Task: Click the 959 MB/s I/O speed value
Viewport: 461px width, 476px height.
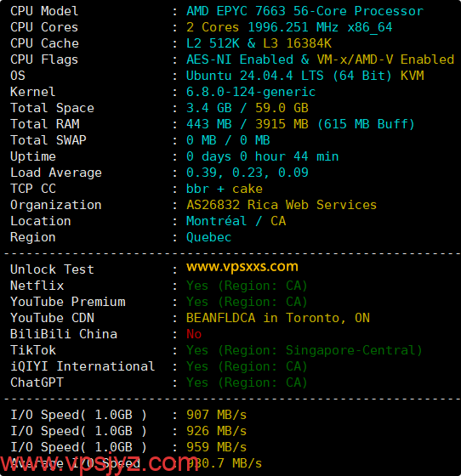Action: (216, 447)
